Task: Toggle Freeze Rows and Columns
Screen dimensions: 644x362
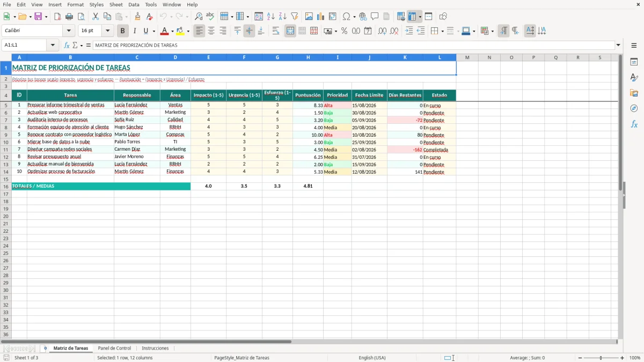Action: tap(412, 17)
